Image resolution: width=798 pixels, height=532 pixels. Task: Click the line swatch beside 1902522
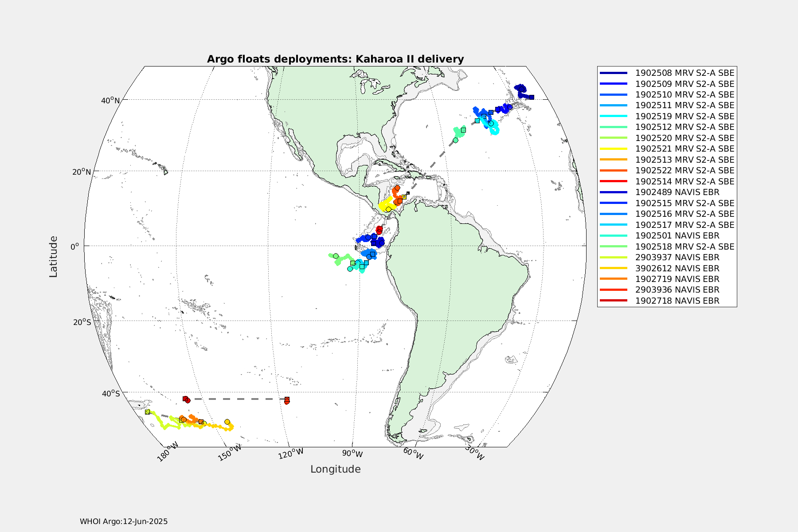click(614, 170)
